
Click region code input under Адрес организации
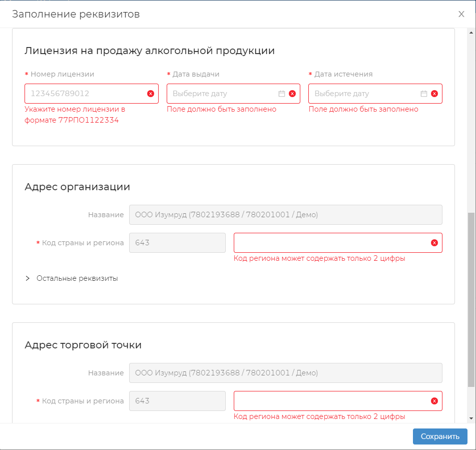[330, 243]
